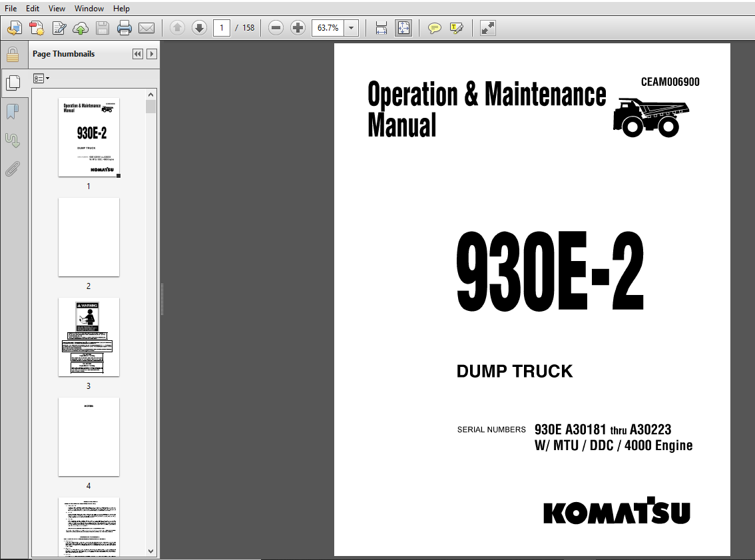The image size is (755, 560).
Task: Switch to Read Mode fullscreen icon
Action: [488, 28]
